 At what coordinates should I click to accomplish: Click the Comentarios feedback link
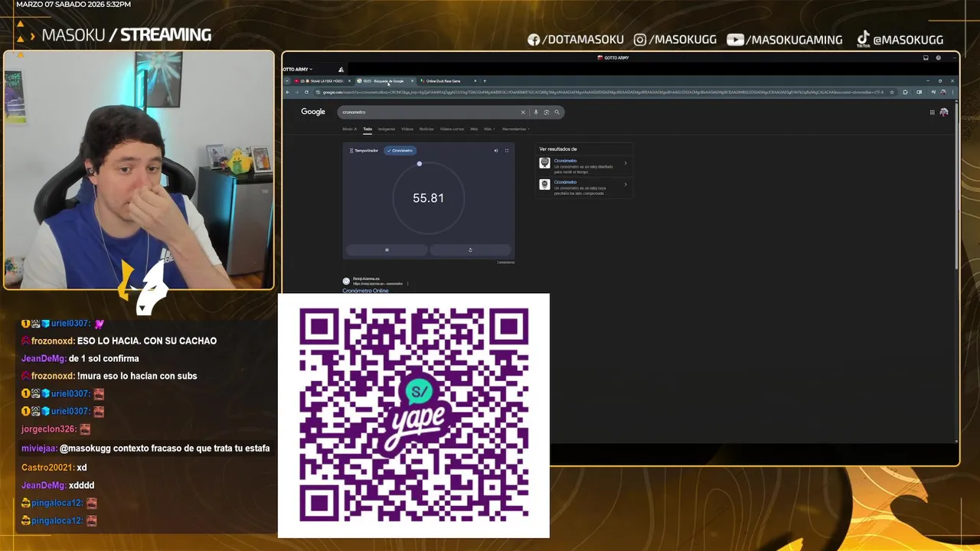point(505,262)
